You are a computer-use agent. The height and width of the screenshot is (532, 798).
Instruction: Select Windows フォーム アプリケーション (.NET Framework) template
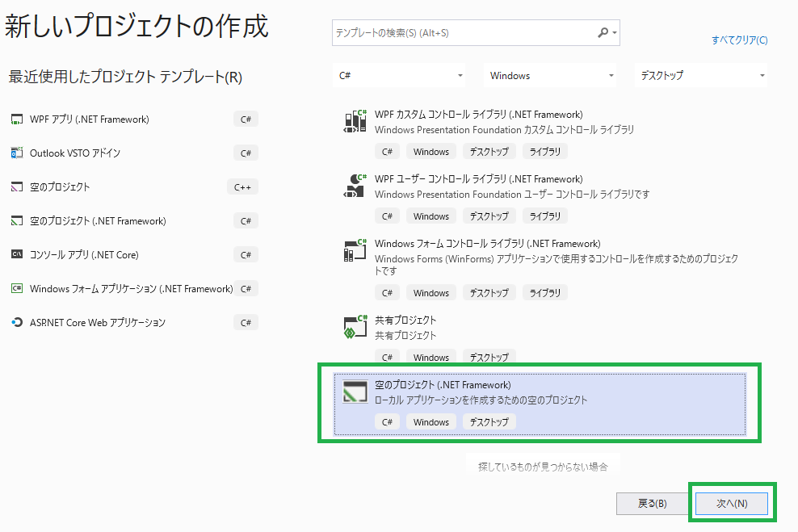[x=132, y=289]
